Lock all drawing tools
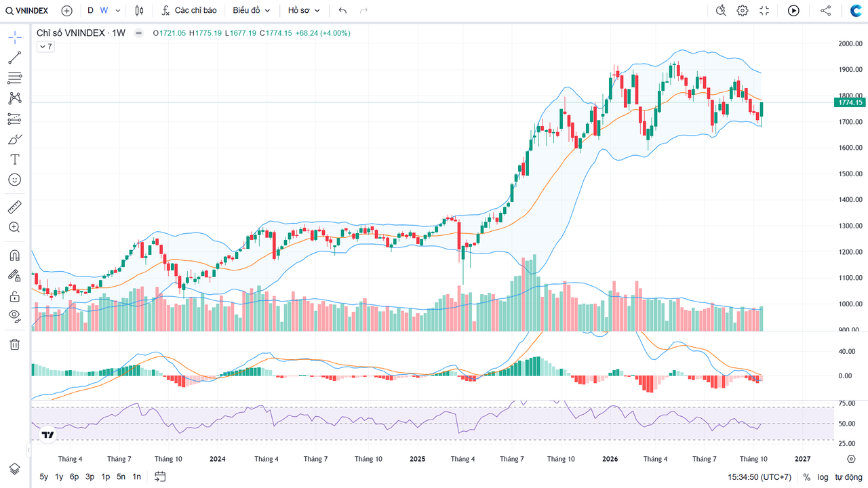868x488 pixels. tap(14, 296)
